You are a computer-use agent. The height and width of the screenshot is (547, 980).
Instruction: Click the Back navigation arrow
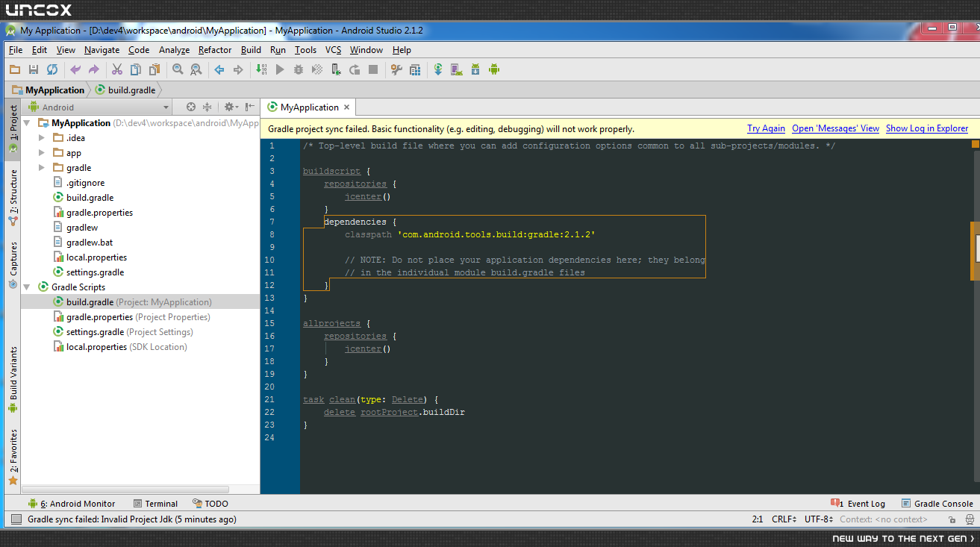pos(219,69)
